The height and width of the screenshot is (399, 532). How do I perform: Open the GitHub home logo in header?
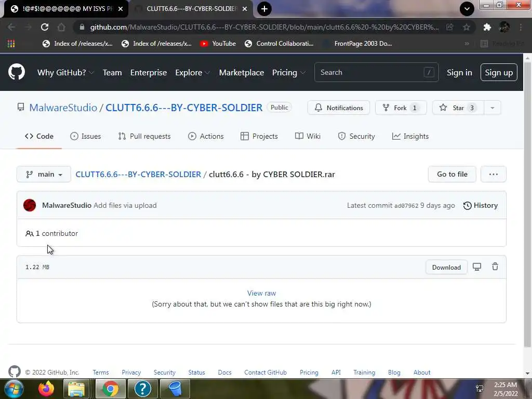[17, 72]
